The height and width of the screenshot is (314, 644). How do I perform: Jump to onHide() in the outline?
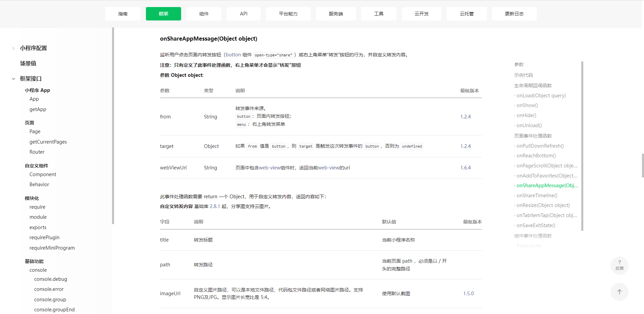tap(527, 115)
